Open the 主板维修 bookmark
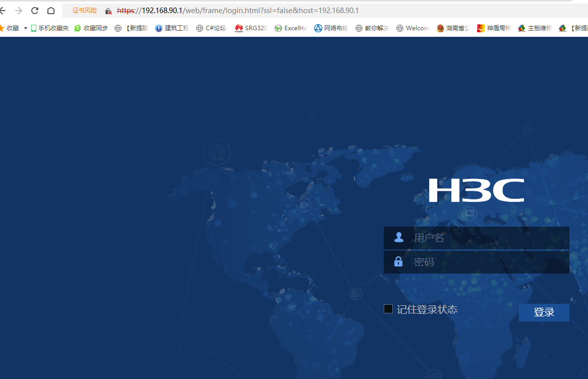 [x=535, y=28]
